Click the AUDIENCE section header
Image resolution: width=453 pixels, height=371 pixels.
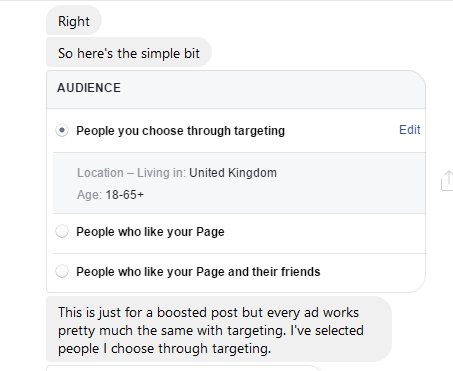click(x=89, y=88)
